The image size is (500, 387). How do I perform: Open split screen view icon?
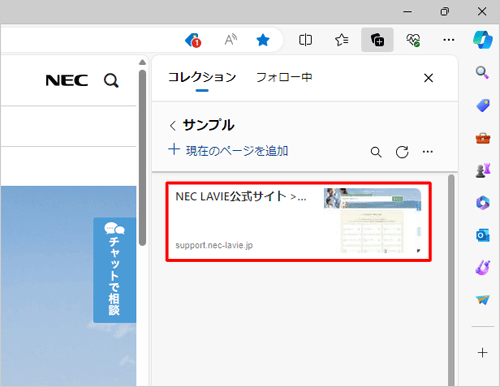[305, 40]
